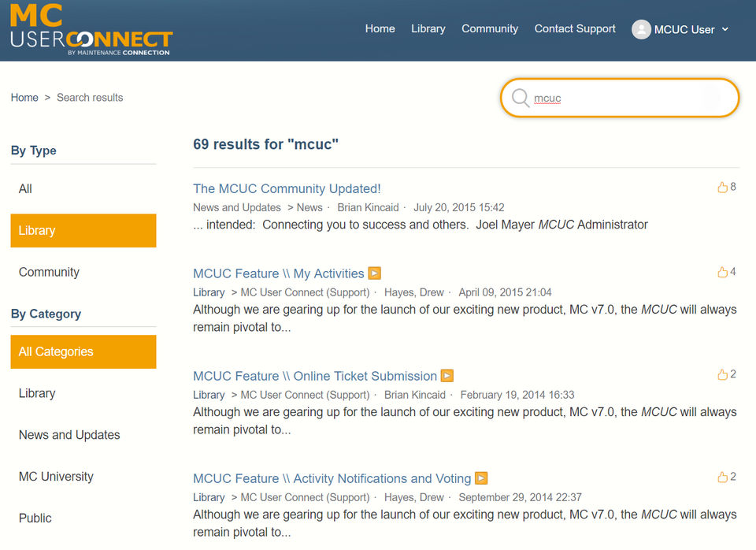Viewport: 756px width, 550px height.
Task: Click News and Updates path in first result
Action: (x=237, y=207)
